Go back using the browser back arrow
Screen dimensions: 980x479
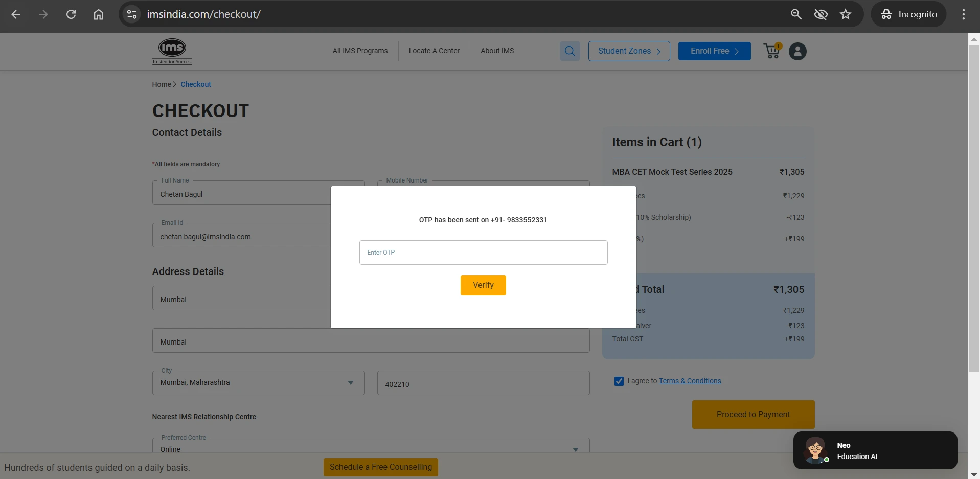coord(16,14)
